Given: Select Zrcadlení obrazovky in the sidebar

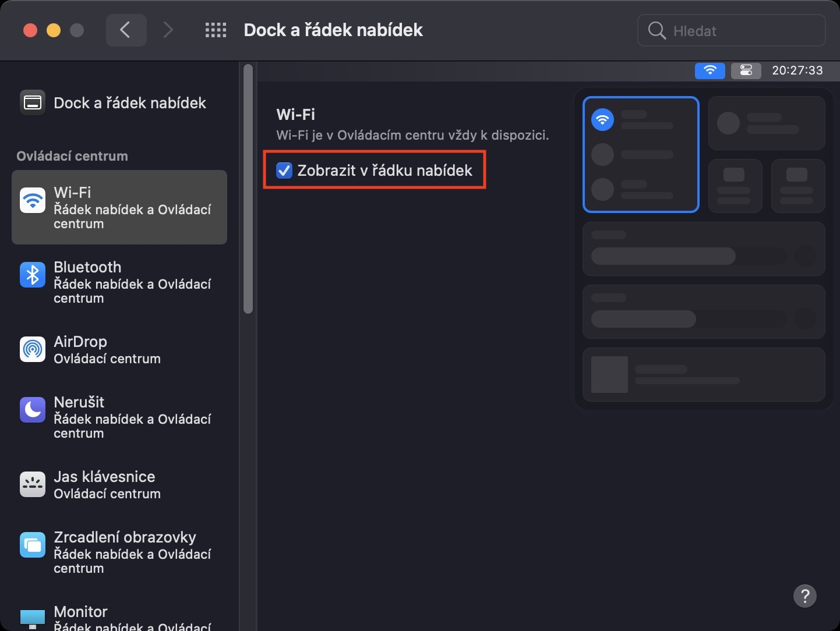Looking at the screenshot, I should 119,552.
